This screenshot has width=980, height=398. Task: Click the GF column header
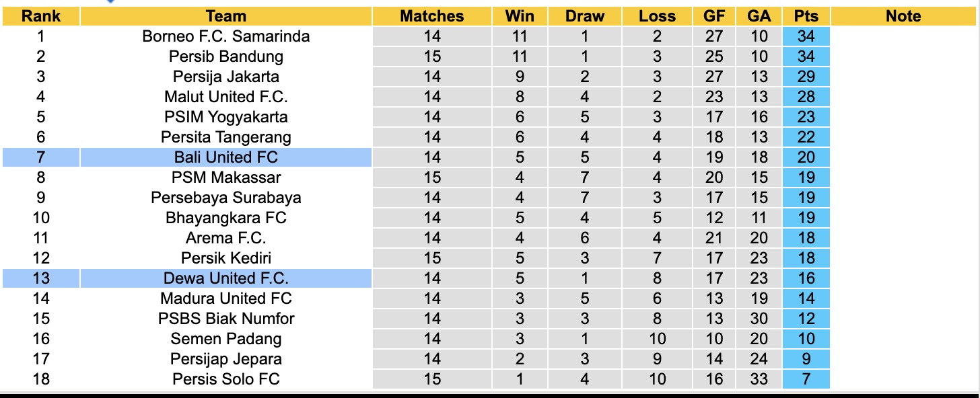[x=713, y=16]
